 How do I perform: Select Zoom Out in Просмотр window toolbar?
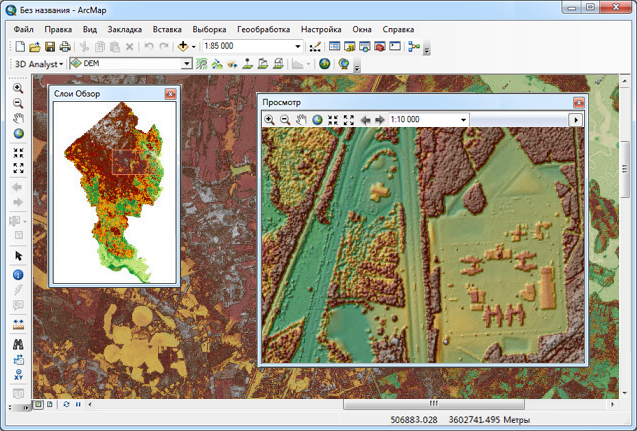pos(285,119)
